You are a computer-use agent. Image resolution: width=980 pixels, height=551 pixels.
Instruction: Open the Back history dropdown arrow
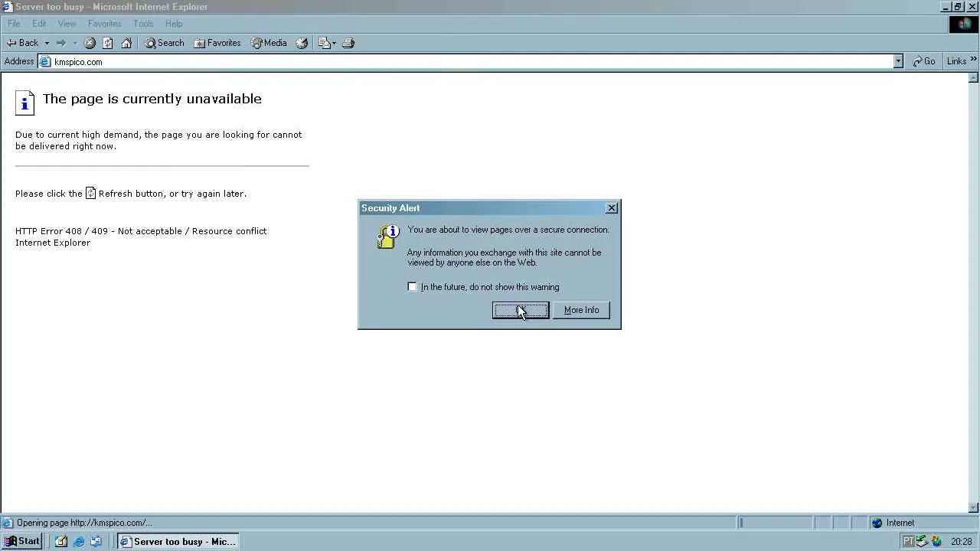click(x=47, y=43)
